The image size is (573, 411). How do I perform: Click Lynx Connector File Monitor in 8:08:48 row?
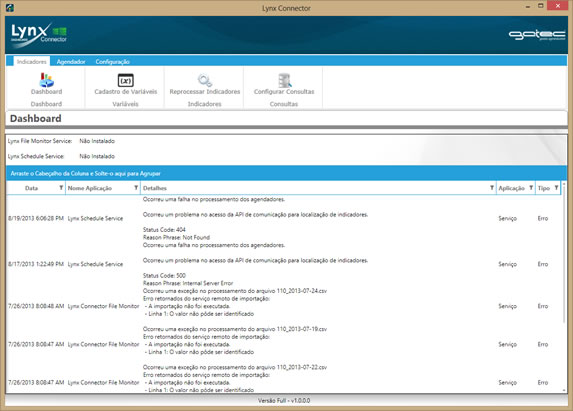[x=103, y=306]
